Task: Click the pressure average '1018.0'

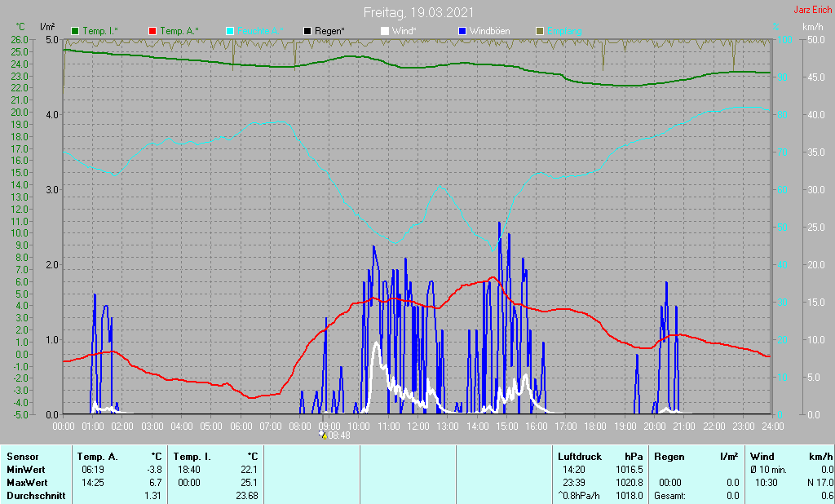Action: pos(630,496)
